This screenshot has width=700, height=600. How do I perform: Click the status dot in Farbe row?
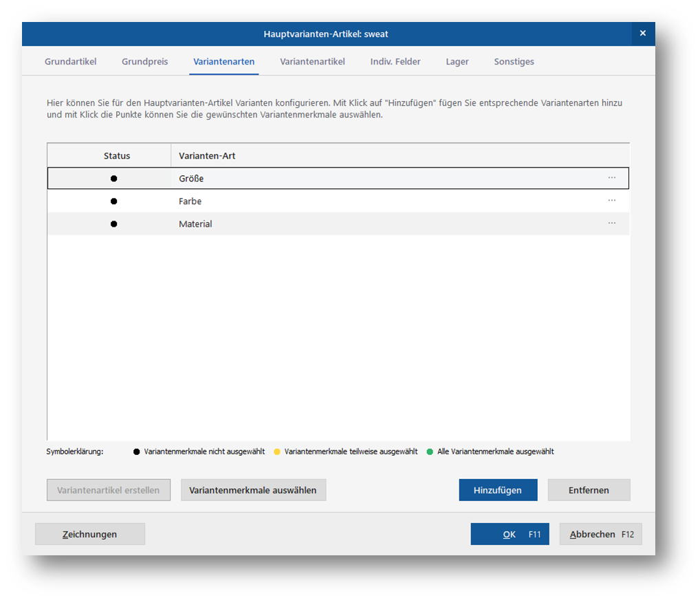(114, 201)
